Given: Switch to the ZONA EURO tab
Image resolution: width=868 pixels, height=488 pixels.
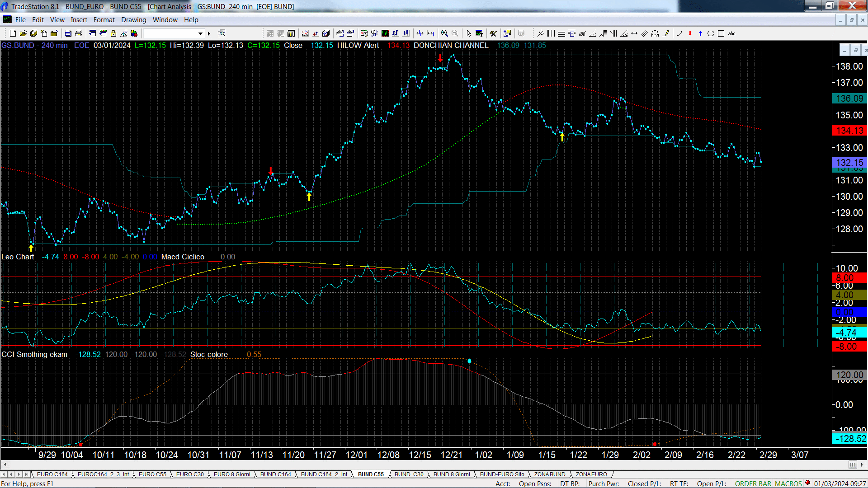Looking at the screenshot, I should coord(591,474).
